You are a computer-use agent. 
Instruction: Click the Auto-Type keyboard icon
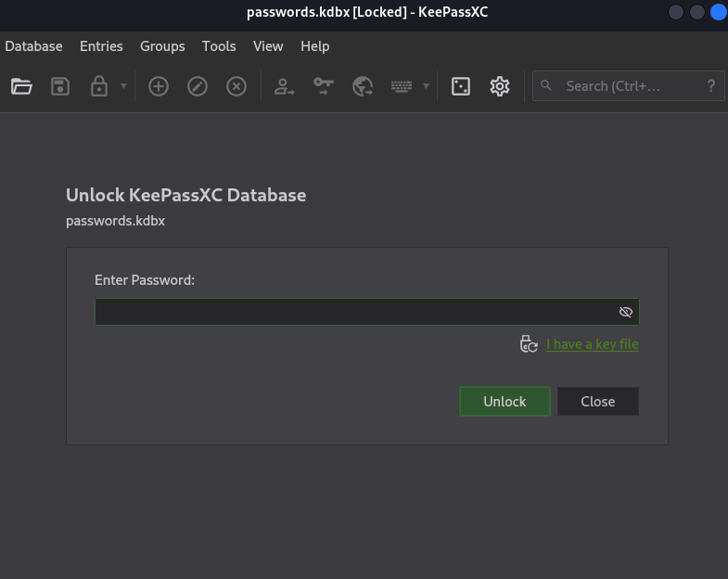(x=402, y=86)
